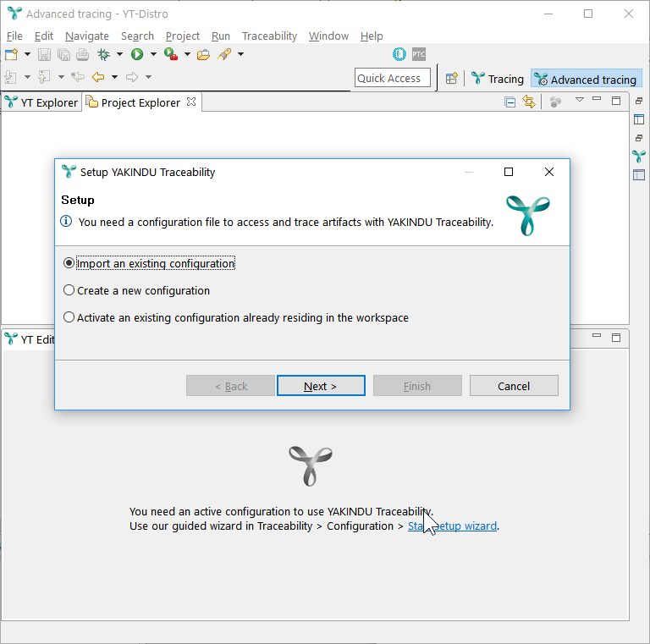The image size is (650, 644).
Task: Open the New wizard dropdown arrow
Action: (x=27, y=54)
